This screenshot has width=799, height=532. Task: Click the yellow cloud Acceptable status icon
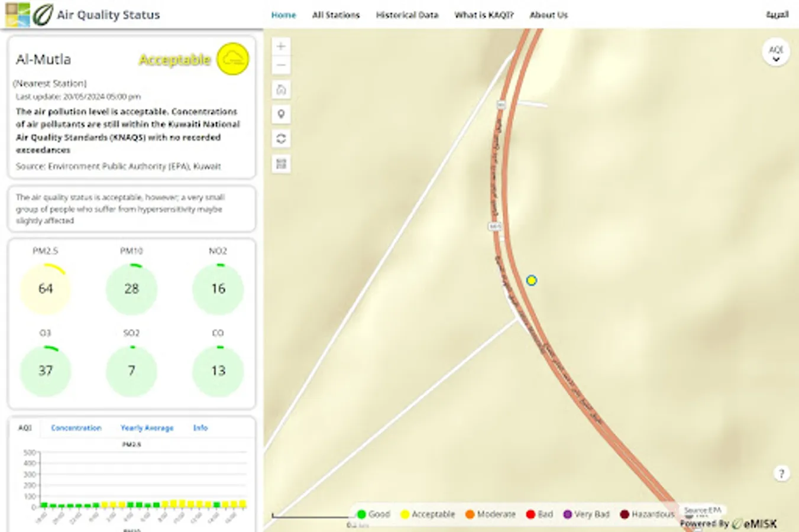[x=233, y=59]
